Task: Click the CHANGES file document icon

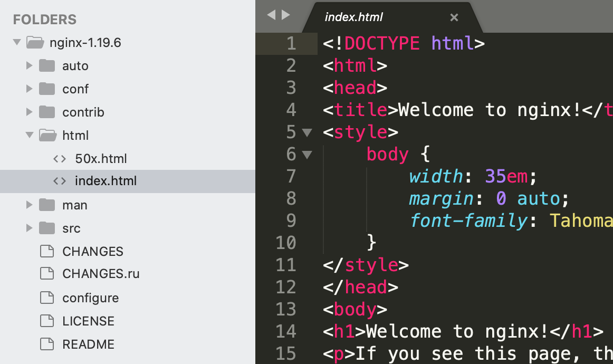Action: 47,251
